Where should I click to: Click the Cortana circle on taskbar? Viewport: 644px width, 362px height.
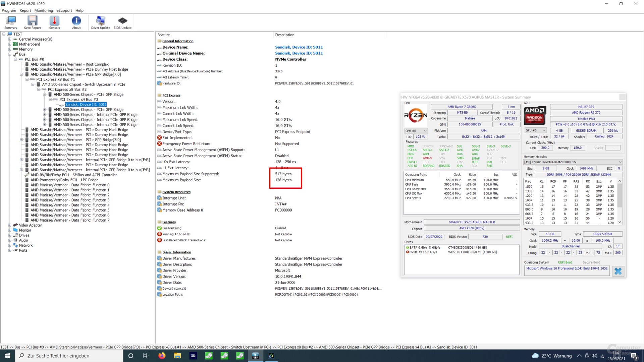click(x=131, y=356)
